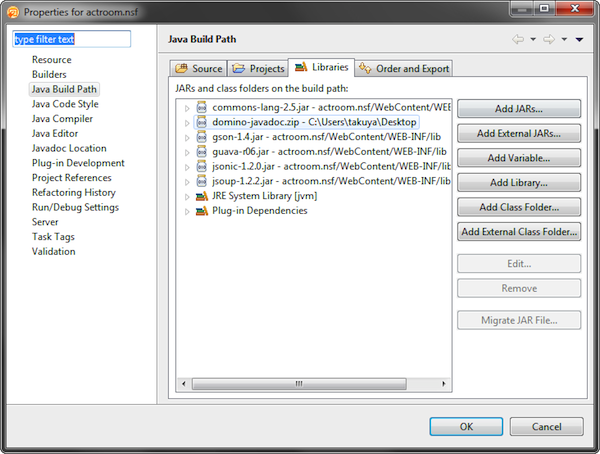This screenshot has width=600, height=454.
Task: Select Java Editor category
Action: (x=55, y=133)
